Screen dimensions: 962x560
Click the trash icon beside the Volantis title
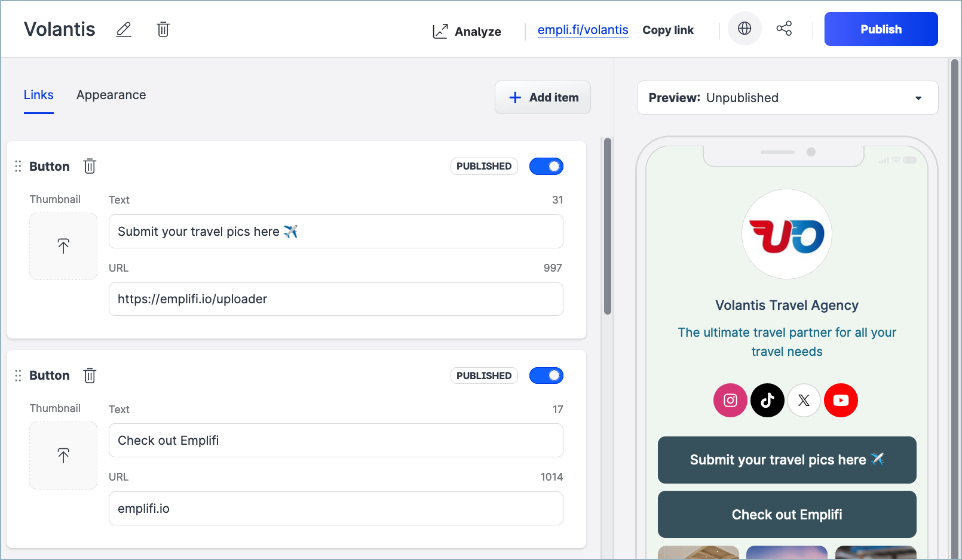[x=163, y=29]
